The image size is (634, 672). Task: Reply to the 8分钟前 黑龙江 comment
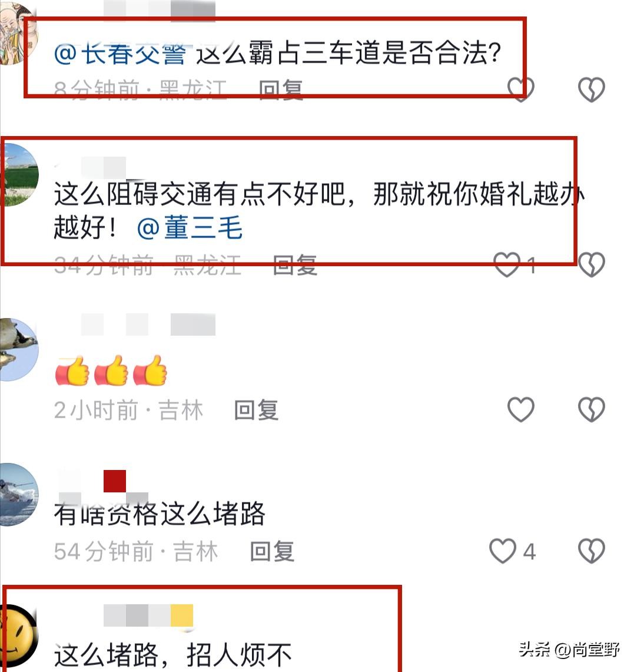(281, 90)
